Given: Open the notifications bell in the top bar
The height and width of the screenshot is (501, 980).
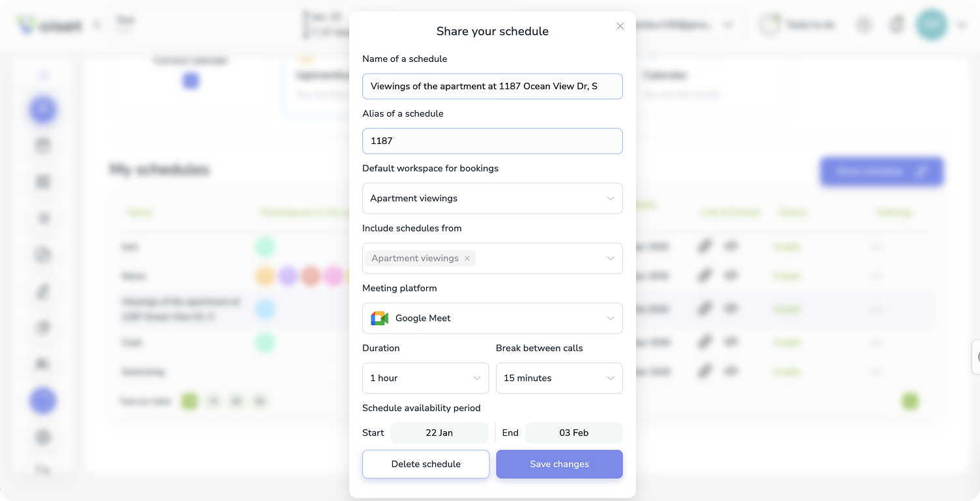Looking at the screenshot, I should coord(897,24).
